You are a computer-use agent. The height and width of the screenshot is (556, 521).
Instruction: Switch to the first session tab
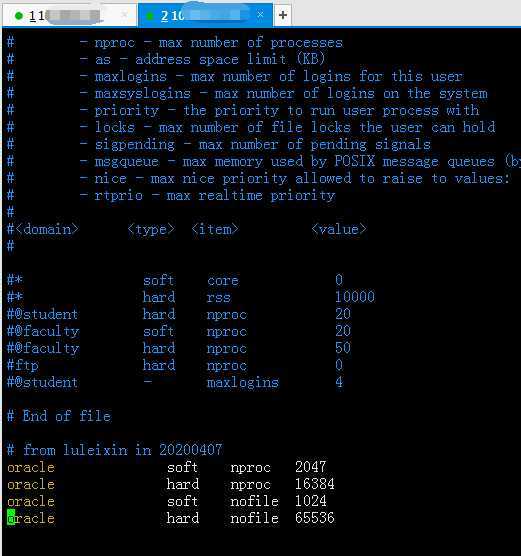pyautogui.click(x=69, y=16)
